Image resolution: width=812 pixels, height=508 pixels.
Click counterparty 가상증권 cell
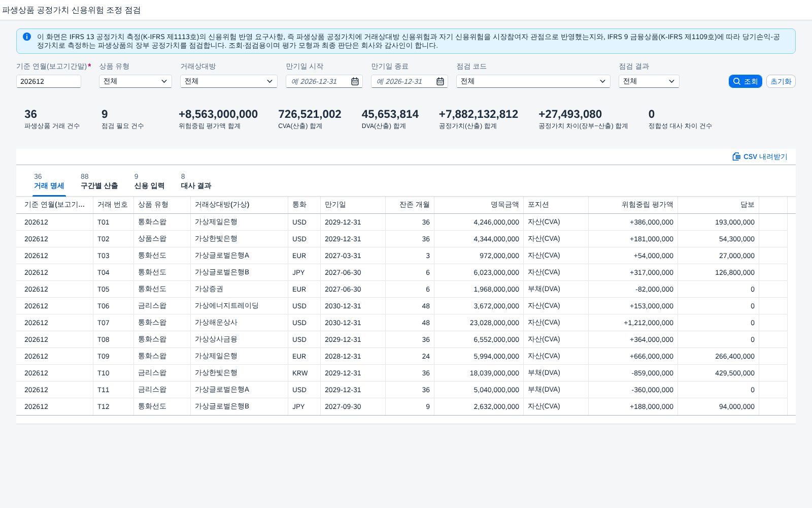coord(239,289)
